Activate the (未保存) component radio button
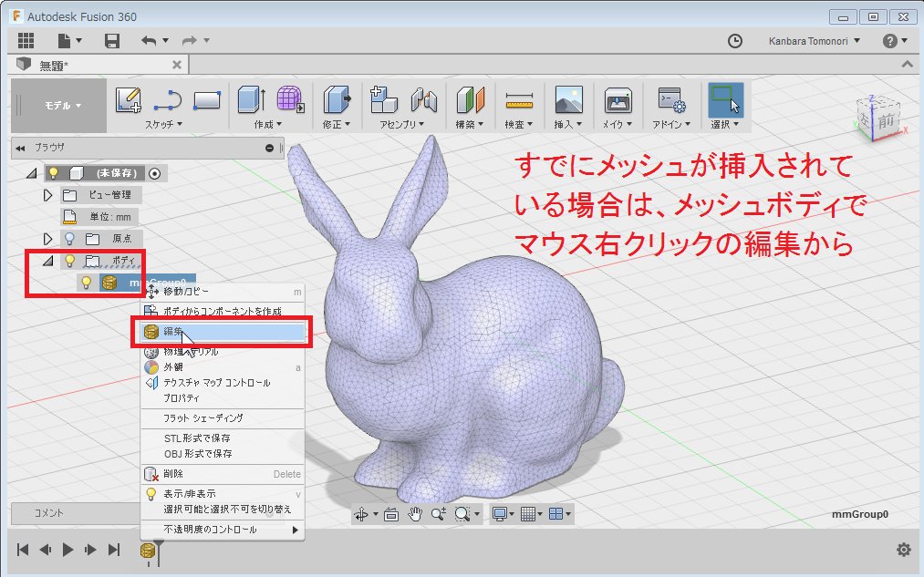The width and height of the screenshot is (924, 577). 154,173
